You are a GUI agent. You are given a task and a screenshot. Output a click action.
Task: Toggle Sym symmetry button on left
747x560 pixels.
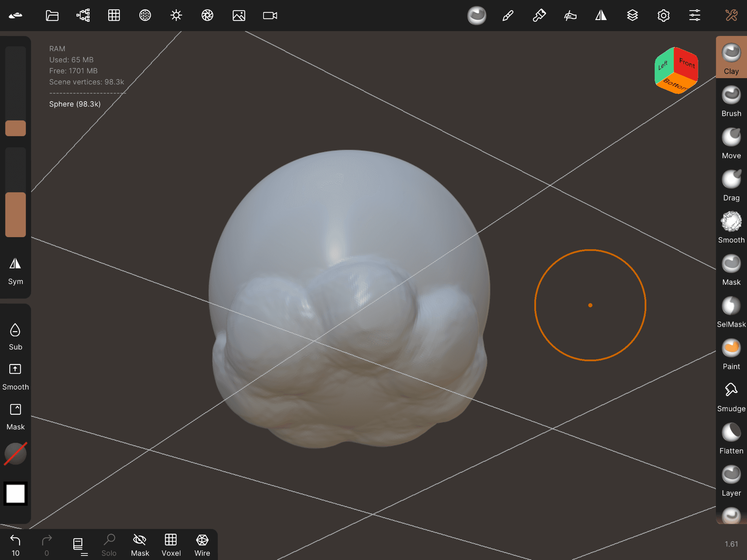(x=16, y=271)
